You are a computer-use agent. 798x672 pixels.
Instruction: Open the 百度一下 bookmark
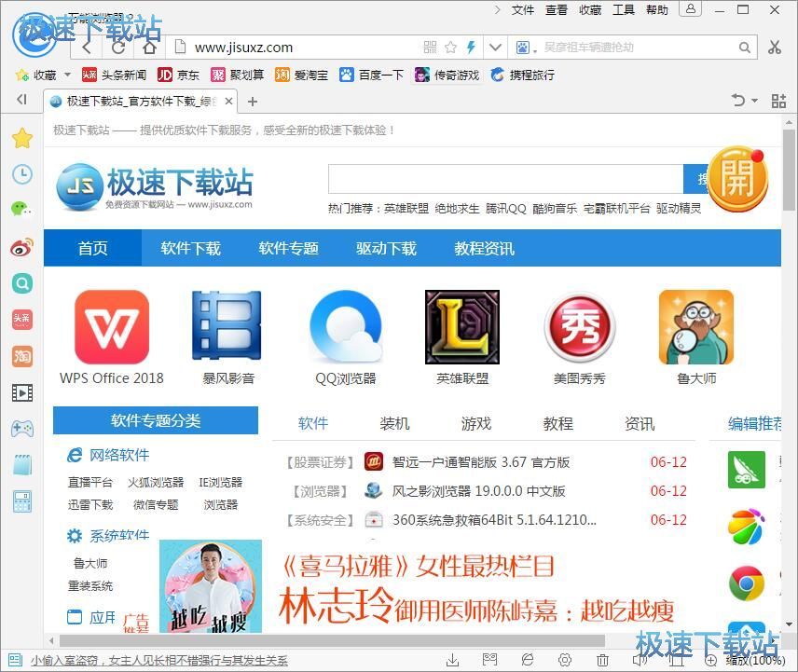click(372, 75)
